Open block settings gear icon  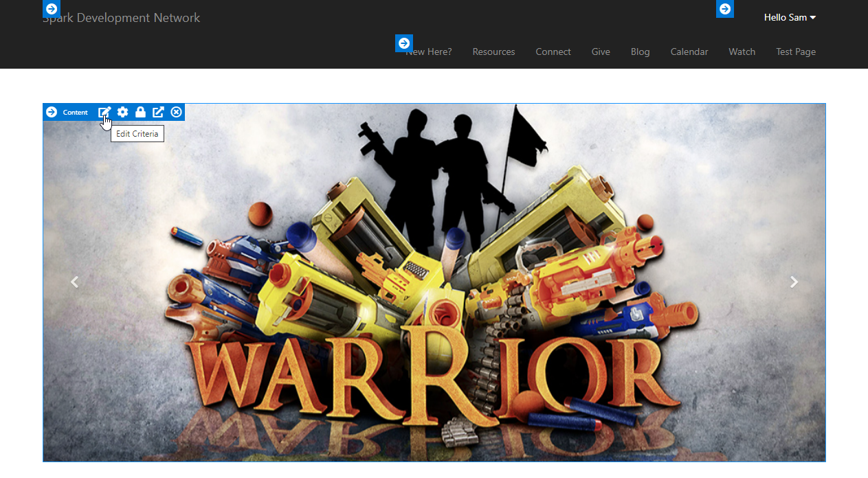[x=122, y=112]
